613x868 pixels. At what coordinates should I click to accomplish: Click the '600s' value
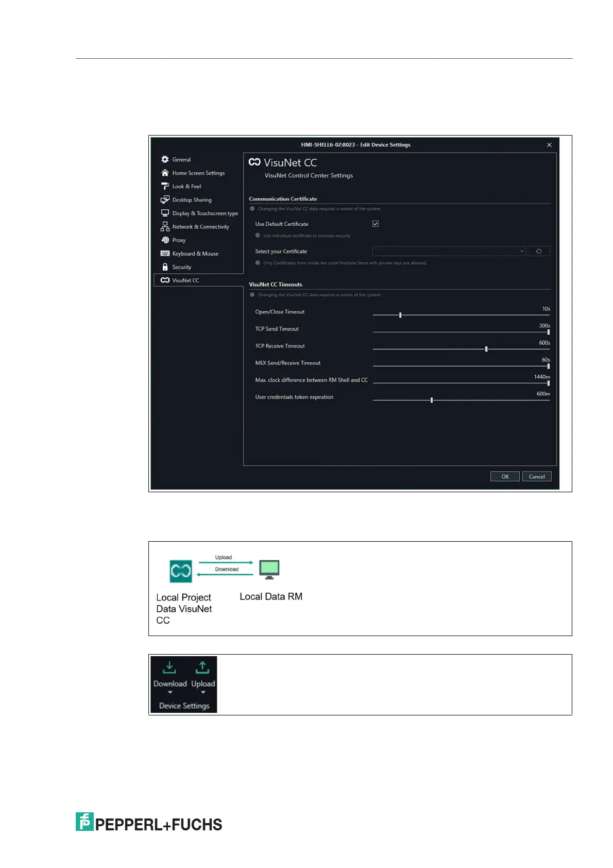coord(544,343)
